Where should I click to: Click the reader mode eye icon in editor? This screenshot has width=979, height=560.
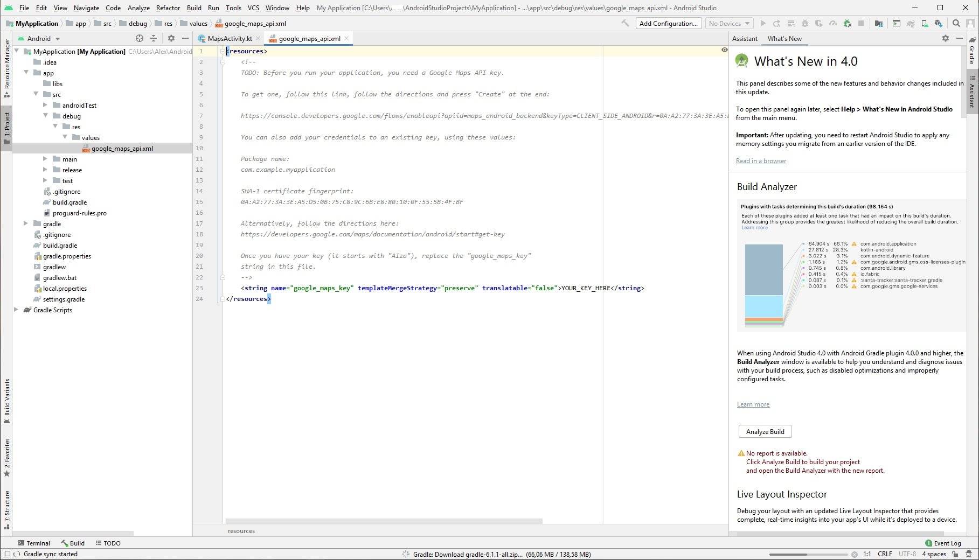pos(724,50)
